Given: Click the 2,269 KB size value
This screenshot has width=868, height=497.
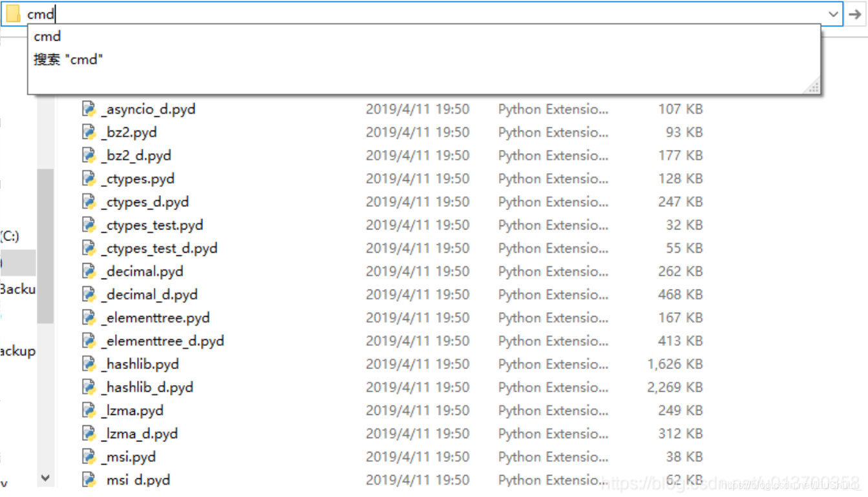Looking at the screenshot, I should (x=675, y=388).
